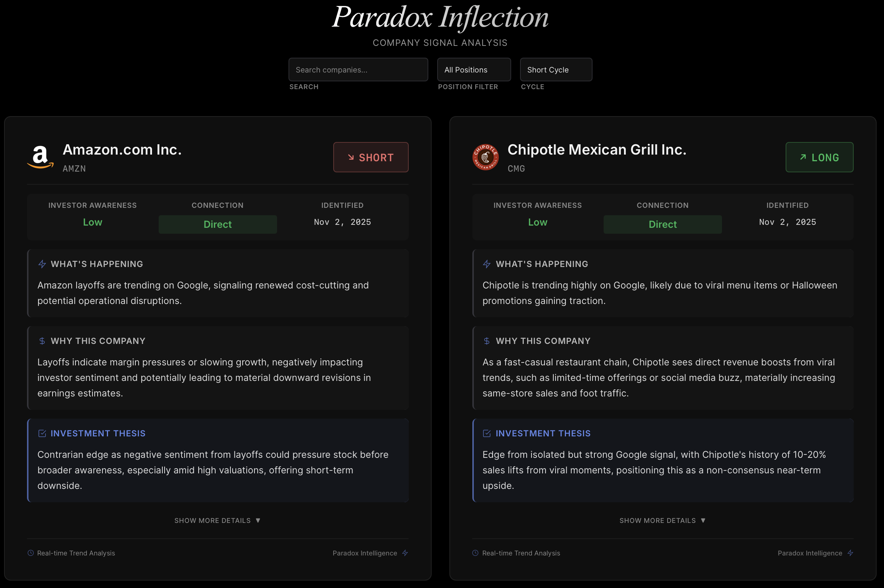The height and width of the screenshot is (588, 884).
Task: Click the down-arrow icon inside the SHORT button
Action: pos(351,158)
